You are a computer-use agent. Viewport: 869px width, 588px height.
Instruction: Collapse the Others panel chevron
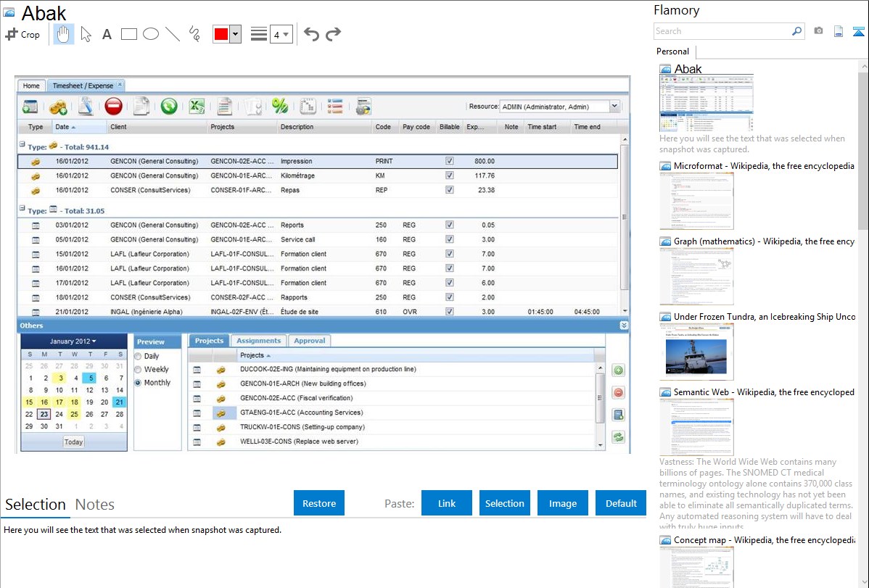624,326
